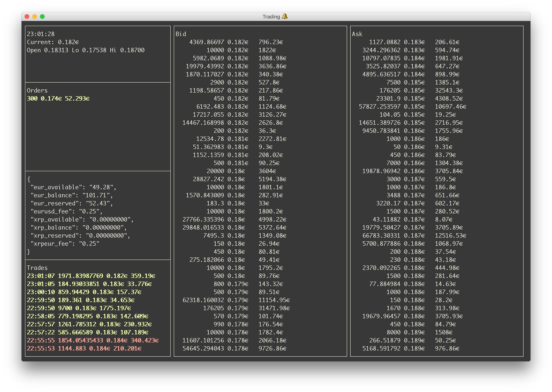Select the open order 300 0.174€ 52.293€

click(x=58, y=99)
